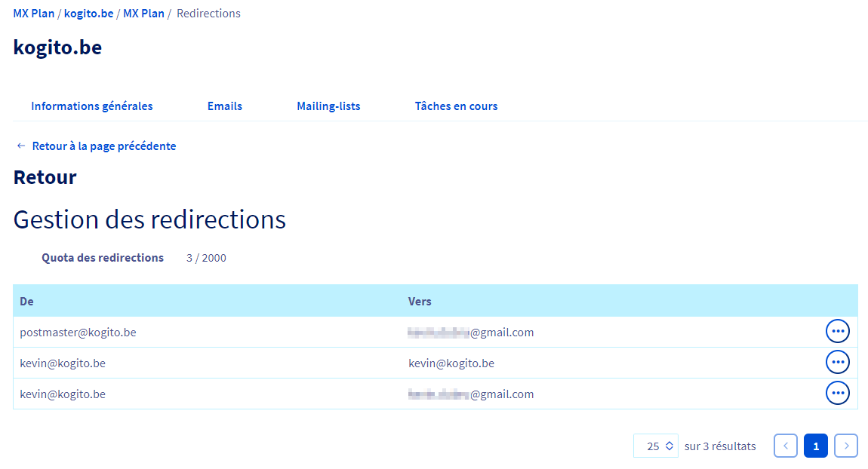Image resolution: width=868 pixels, height=469 pixels.
Task: Open first MX Plan breadcrumb link
Action: coord(34,14)
